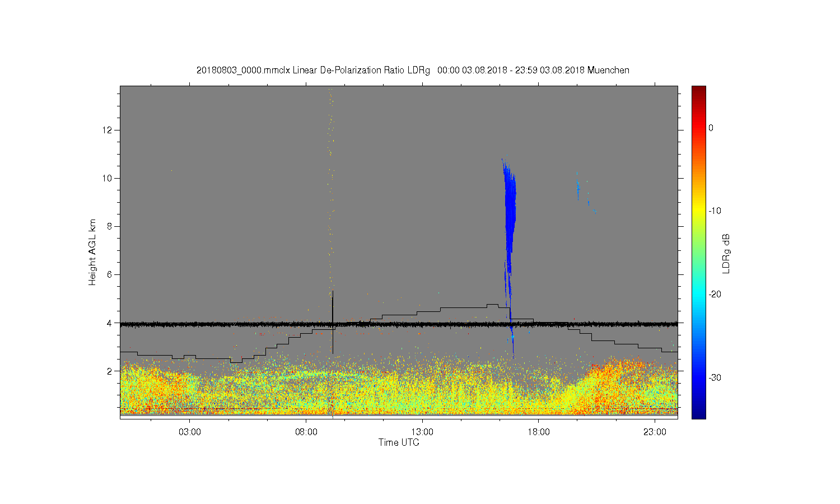The height and width of the screenshot is (504, 840).
Task: Click the black vertical spike near 09:00
Action: tap(333, 322)
